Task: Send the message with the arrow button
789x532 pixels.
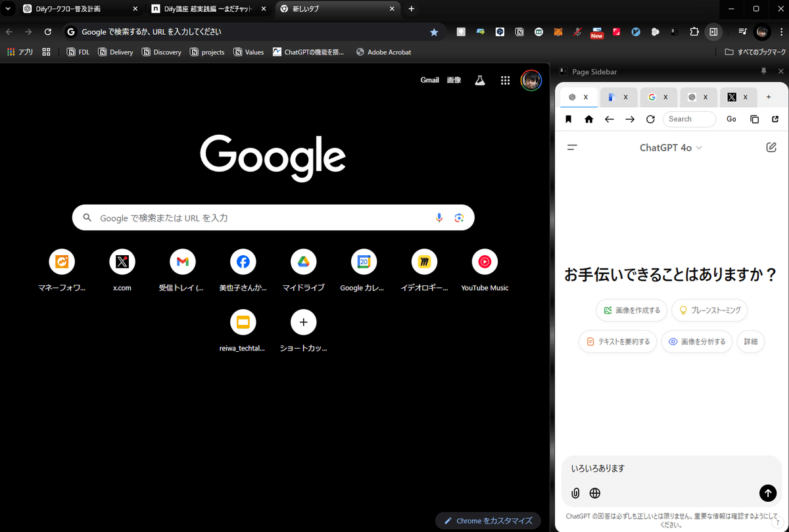Action: 767,493
